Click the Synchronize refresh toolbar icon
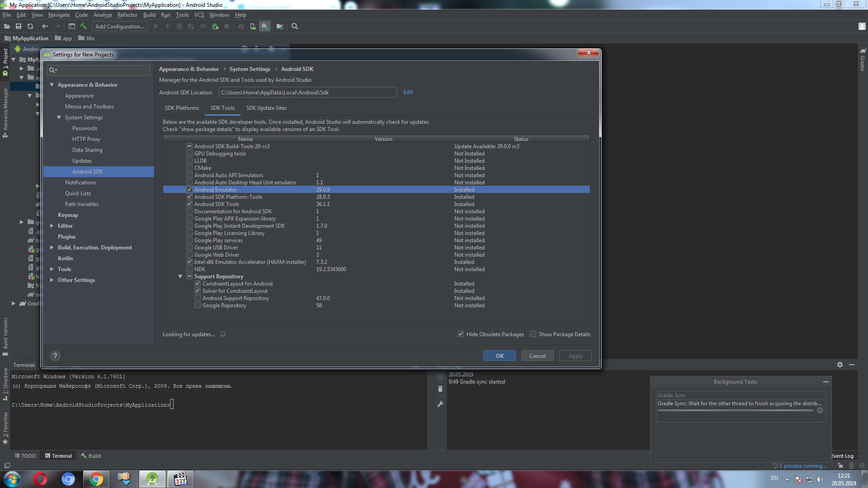 [x=30, y=26]
